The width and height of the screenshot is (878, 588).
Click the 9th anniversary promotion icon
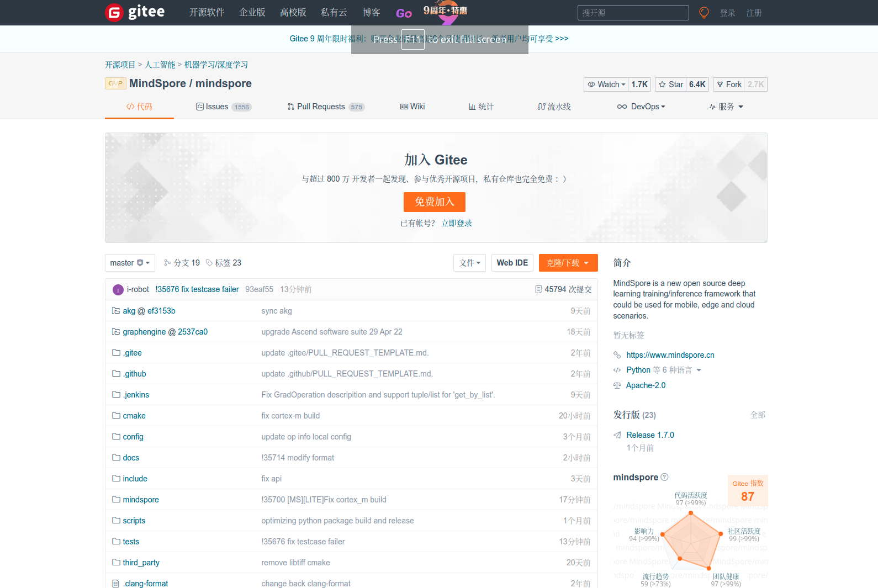pyautogui.click(x=445, y=12)
